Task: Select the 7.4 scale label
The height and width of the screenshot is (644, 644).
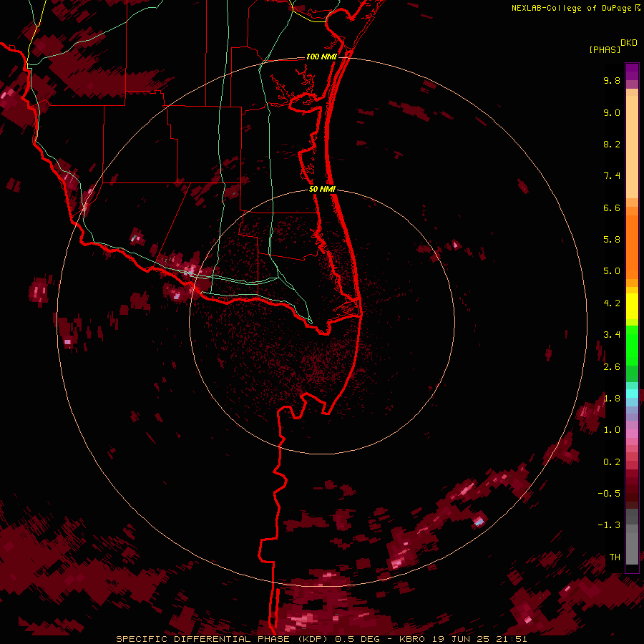Action: 612,176
